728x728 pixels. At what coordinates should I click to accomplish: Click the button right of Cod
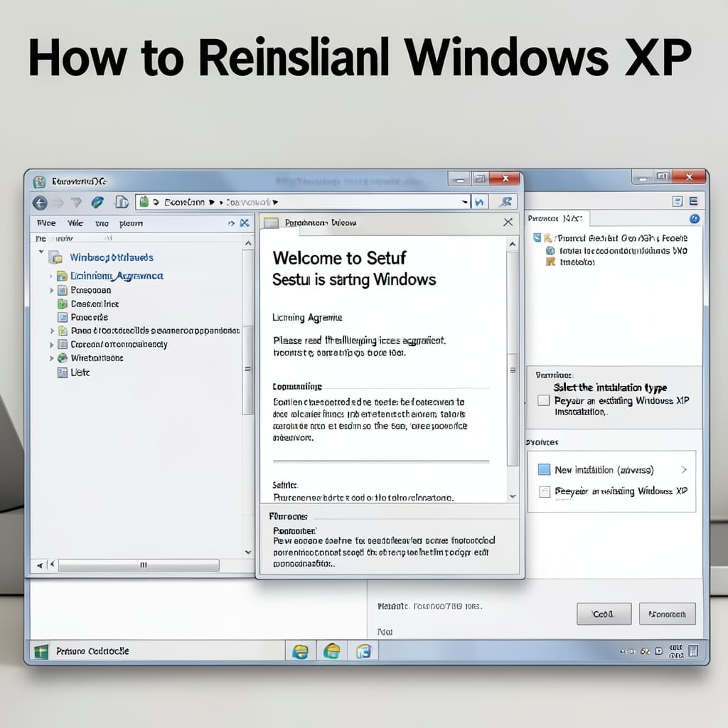click(667, 614)
